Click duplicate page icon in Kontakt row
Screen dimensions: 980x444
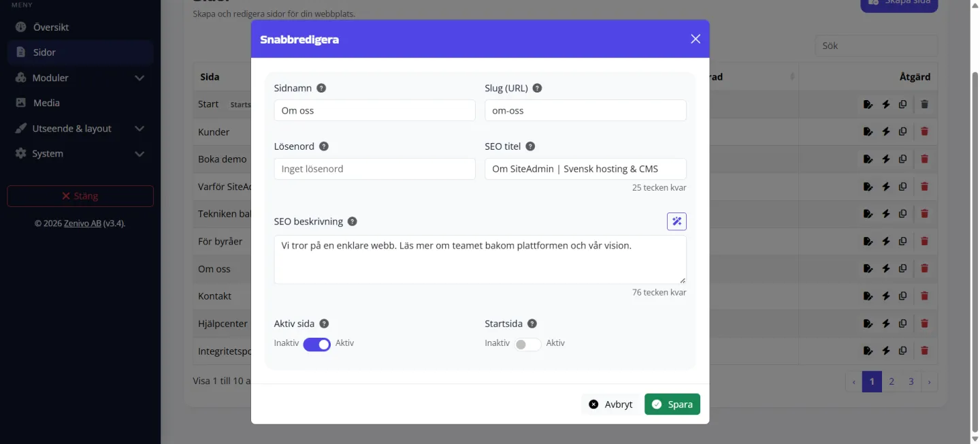902,296
